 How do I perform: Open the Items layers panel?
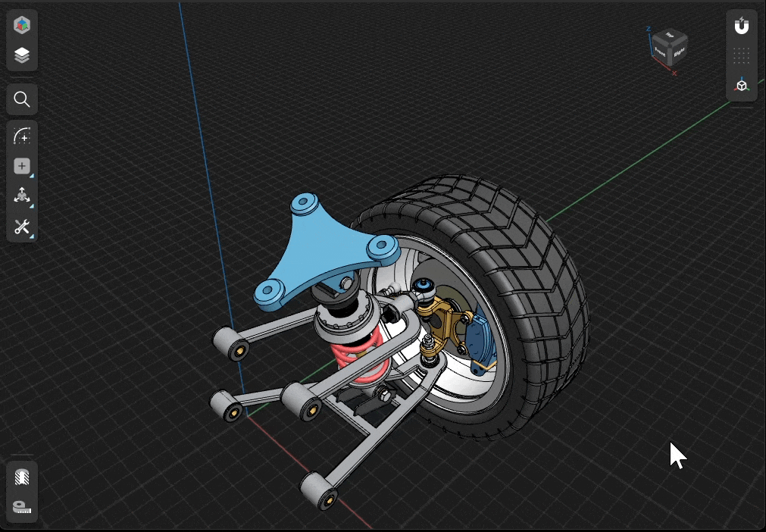pos(22,55)
